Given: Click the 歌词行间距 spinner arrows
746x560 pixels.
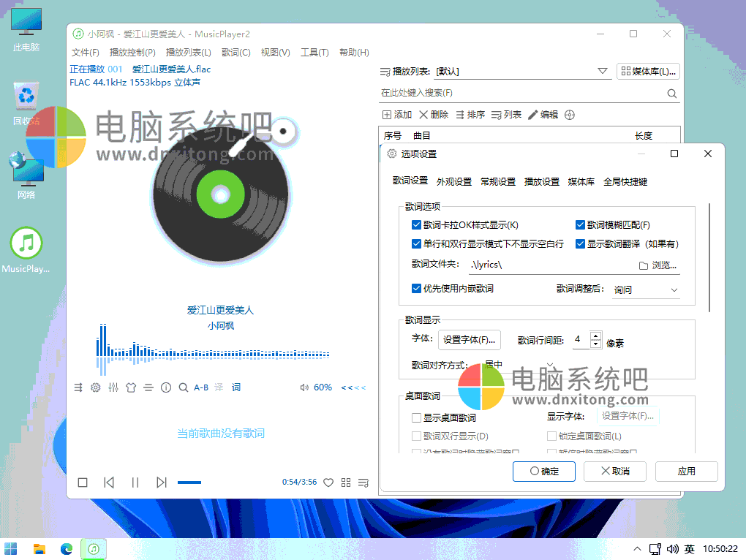Looking at the screenshot, I should click(x=595, y=339).
